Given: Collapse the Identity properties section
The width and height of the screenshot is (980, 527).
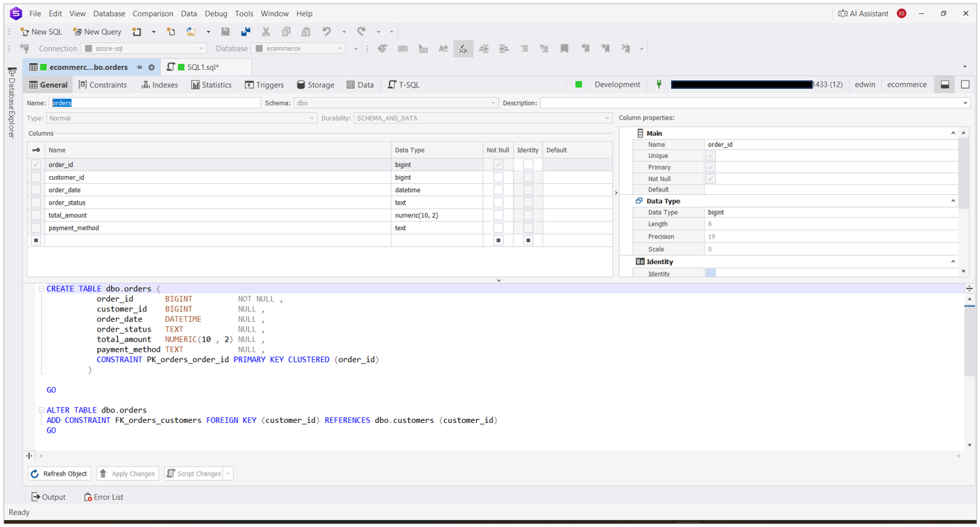Looking at the screenshot, I should coord(952,261).
